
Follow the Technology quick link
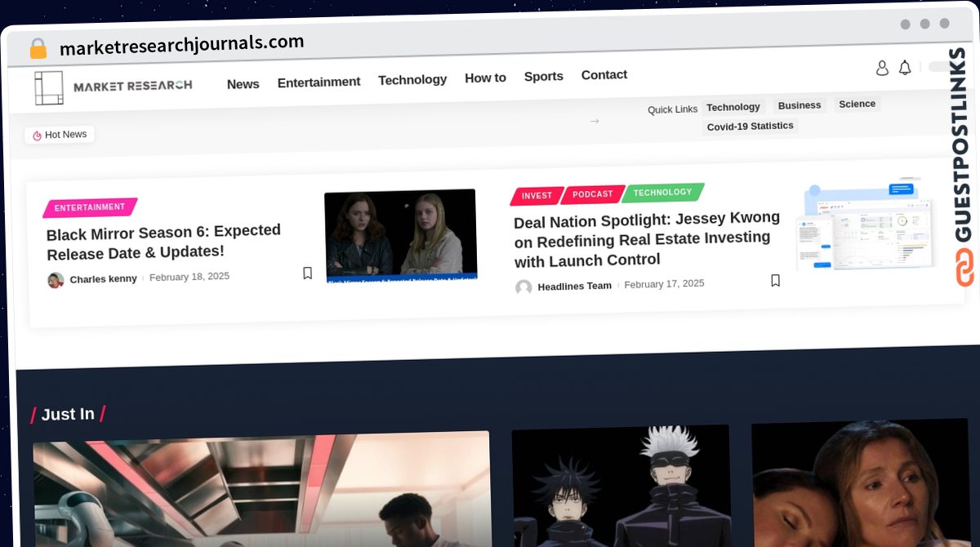[x=733, y=107]
